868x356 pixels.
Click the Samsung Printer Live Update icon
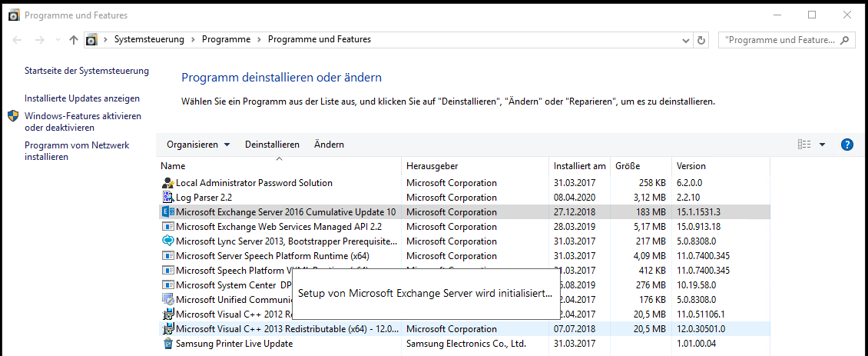point(168,343)
